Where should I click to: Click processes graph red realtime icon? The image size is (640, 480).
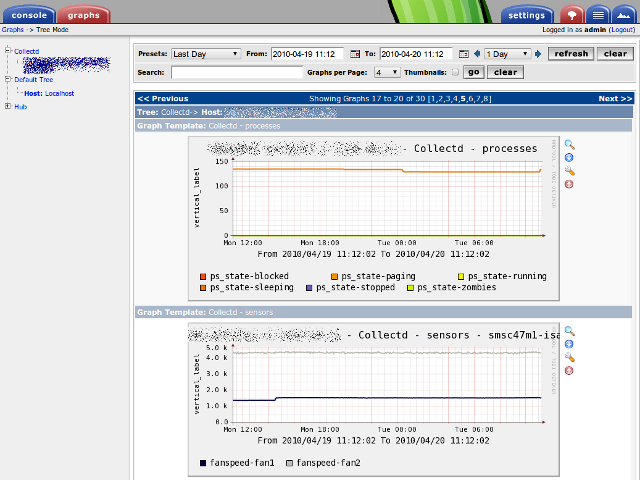click(x=569, y=184)
